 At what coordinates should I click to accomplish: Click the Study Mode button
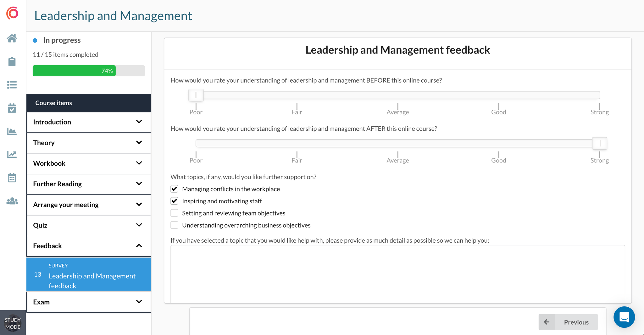pos(13,322)
